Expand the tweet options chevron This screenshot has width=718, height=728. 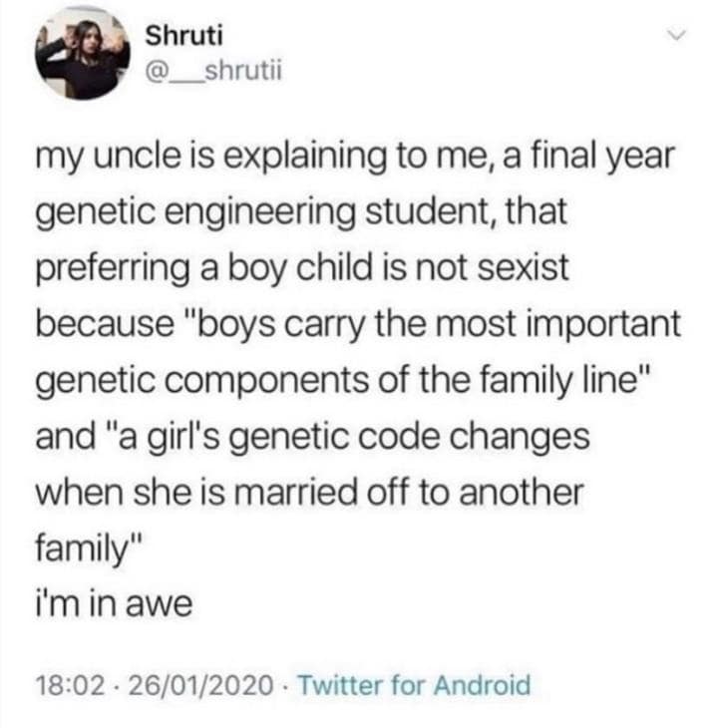click(x=679, y=36)
